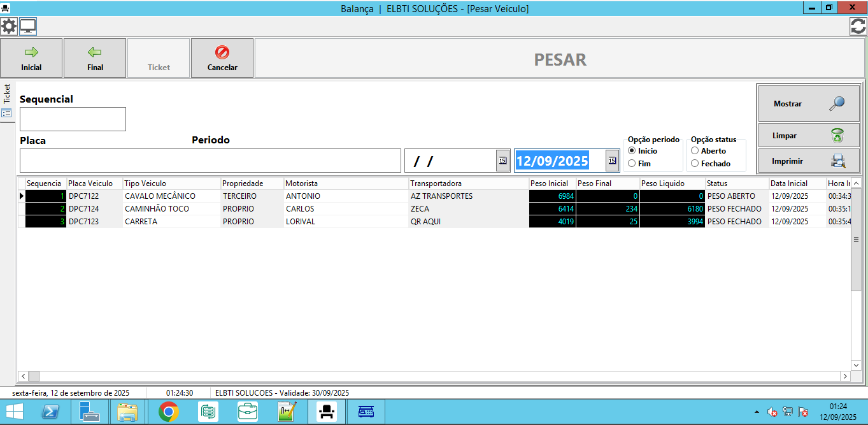Print the list using Imprimir
Screen dimensions: 868x425
tap(808, 161)
